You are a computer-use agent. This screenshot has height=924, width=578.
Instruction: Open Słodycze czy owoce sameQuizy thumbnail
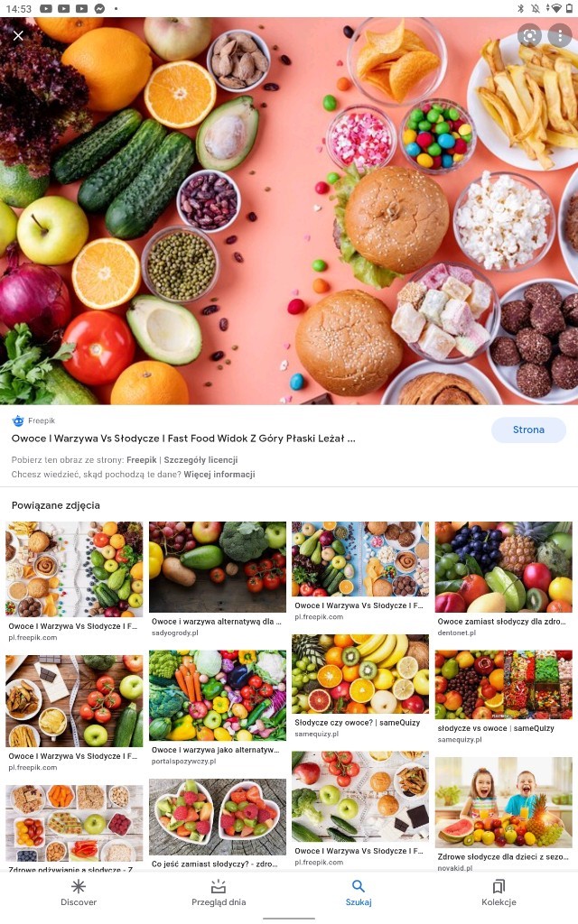pos(360,674)
